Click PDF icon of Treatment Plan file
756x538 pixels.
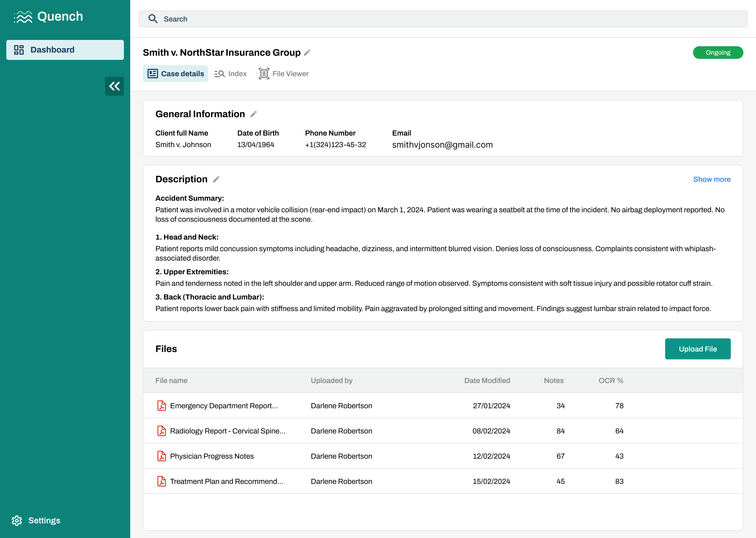pyautogui.click(x=161, y=481)
